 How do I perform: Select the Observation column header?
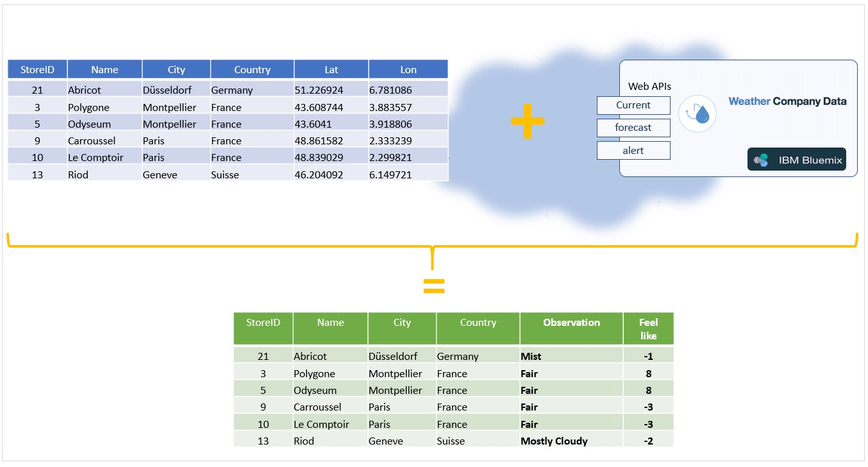click(x=571, y=322)
